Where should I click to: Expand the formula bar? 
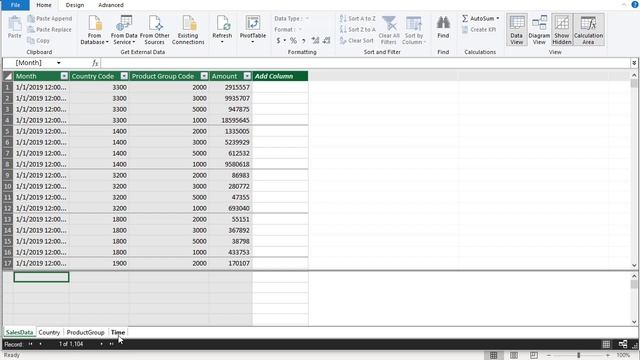click(x=634, y=63)
